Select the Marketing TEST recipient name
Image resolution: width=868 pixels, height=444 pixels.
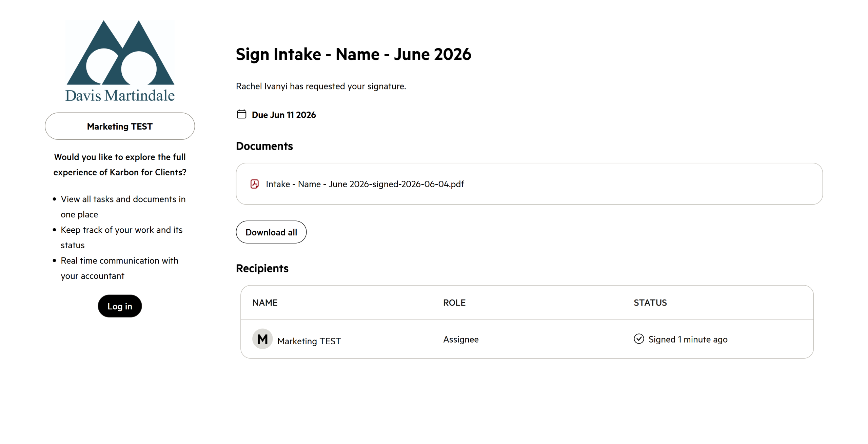click(x=309, y=341)
